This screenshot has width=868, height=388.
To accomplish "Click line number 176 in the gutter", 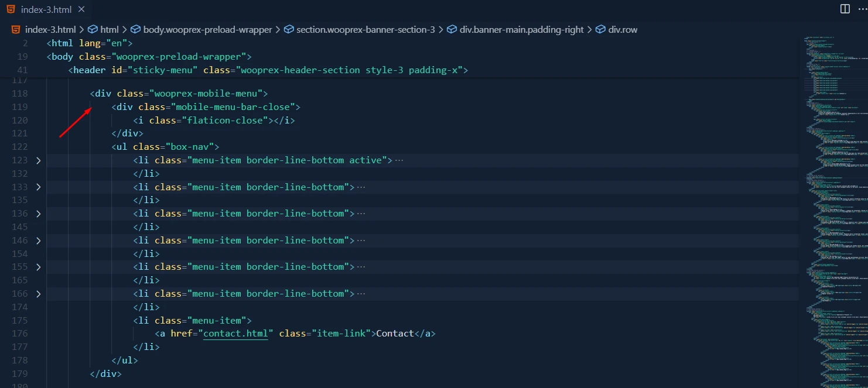I will [20, 334].
